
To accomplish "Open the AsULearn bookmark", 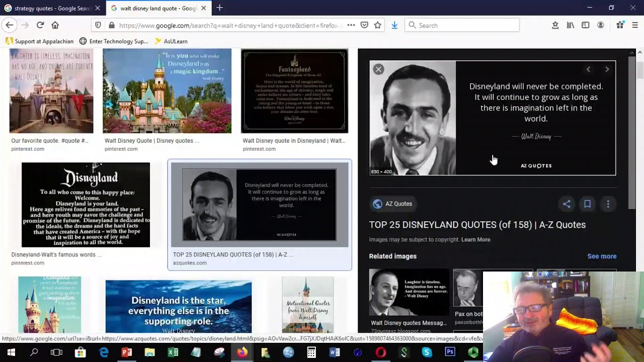I will tap(171, 41).
